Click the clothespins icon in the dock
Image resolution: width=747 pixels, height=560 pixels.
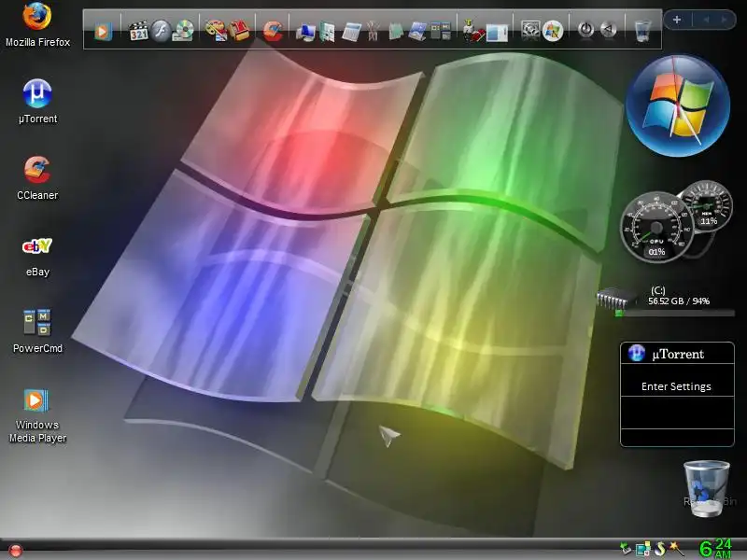(373, 32)
